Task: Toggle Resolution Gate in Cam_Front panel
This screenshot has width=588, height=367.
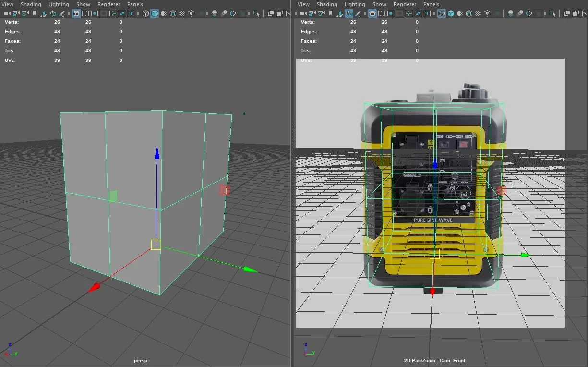Action: (x=391, y=14)
